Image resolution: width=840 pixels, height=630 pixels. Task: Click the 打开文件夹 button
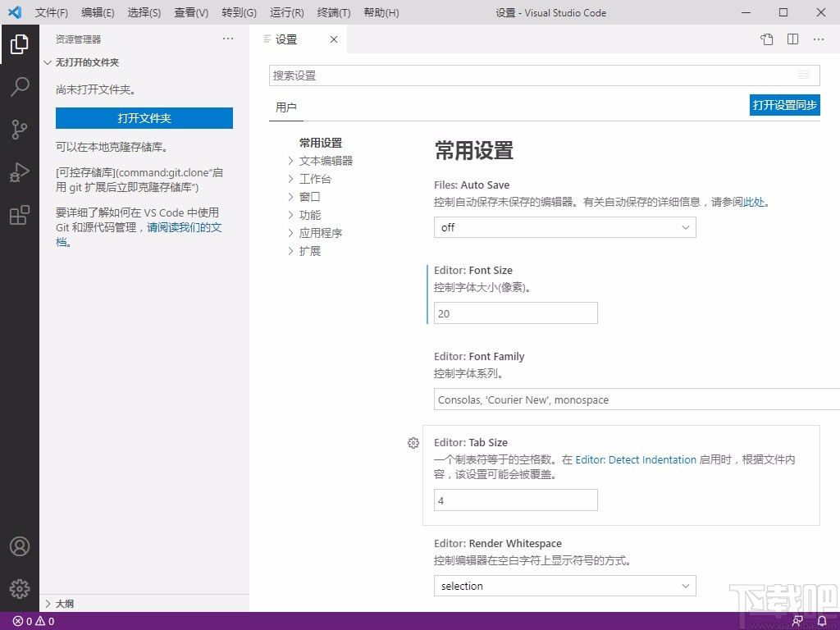click(144, 118)
